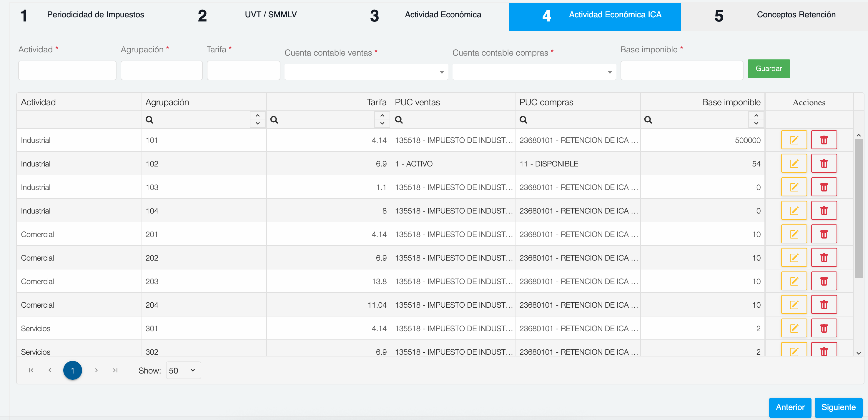The image size is (868, 420).
Task: Increment the Agrupación filter spinner
Action: tap(257, 116)
